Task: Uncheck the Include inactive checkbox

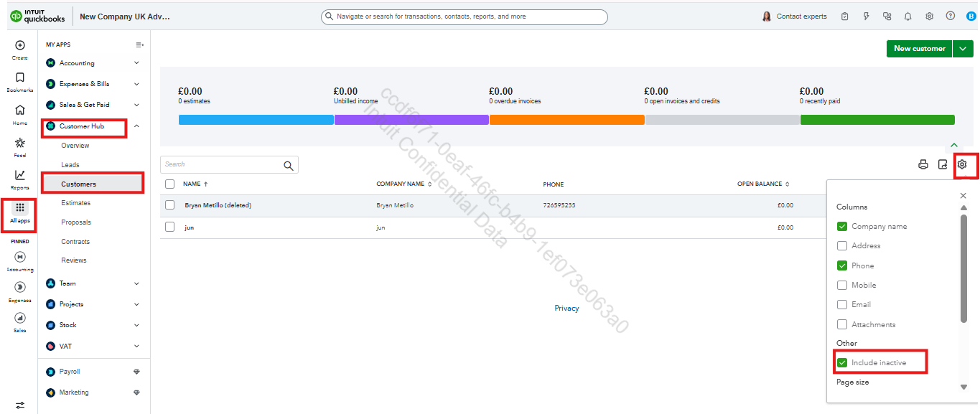Action: tap(842, 363)
